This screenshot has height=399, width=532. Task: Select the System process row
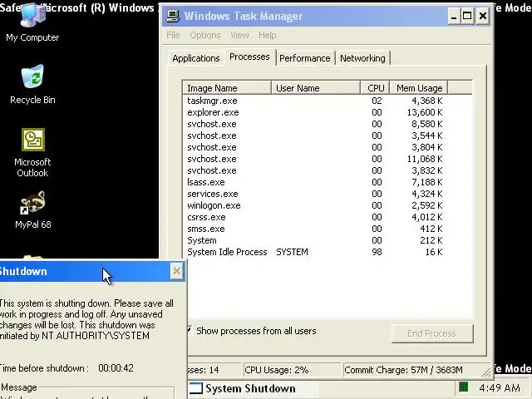[315, 240]
